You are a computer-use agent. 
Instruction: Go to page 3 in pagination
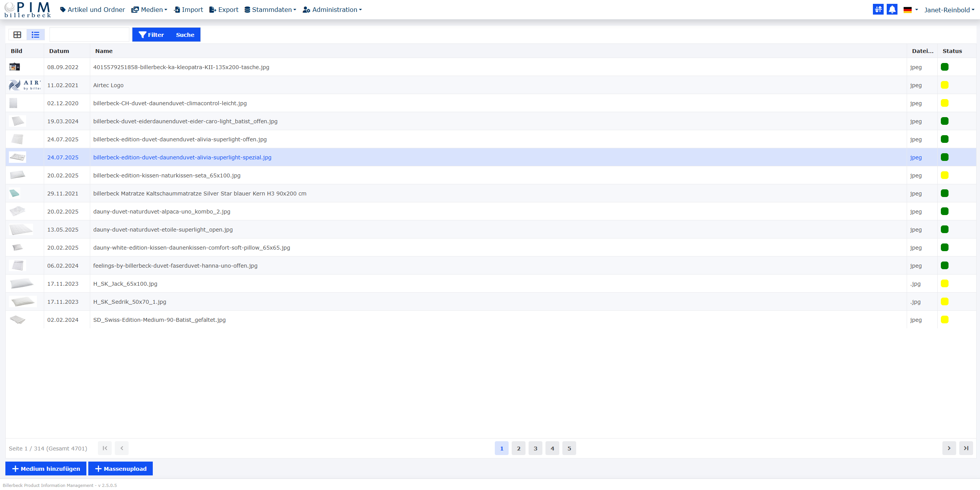535,448
